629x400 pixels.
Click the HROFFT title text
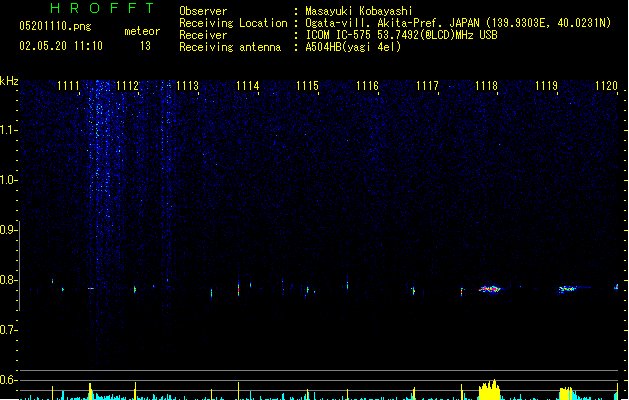(x=102, y=8)
